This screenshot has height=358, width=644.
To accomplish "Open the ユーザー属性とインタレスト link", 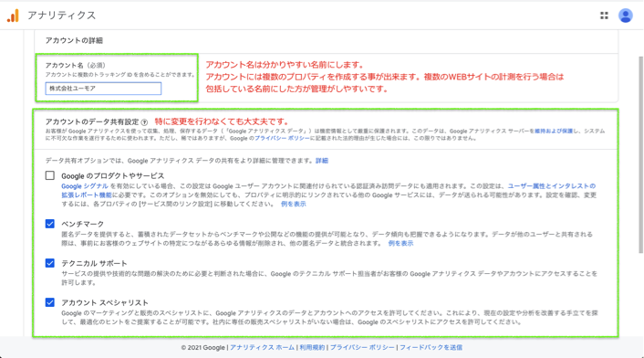I will coord(552,186).
